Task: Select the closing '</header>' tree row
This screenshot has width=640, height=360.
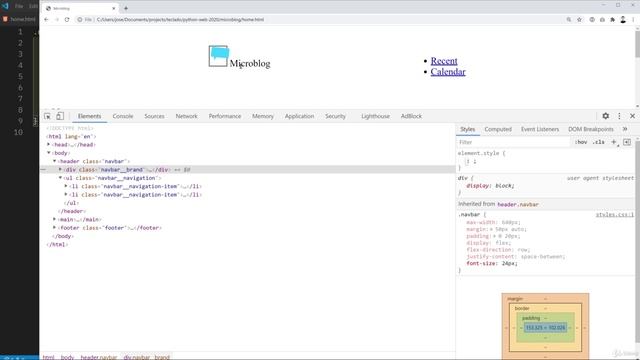Action: coord(72,211)
